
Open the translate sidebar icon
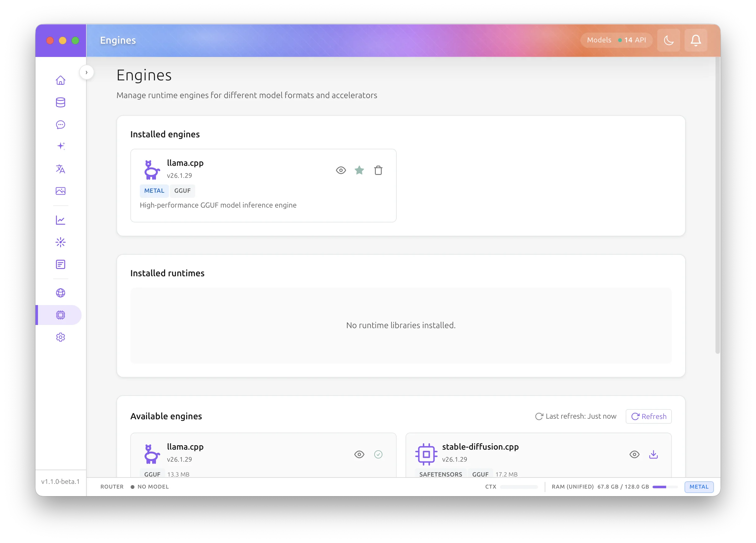click(60, 169)
